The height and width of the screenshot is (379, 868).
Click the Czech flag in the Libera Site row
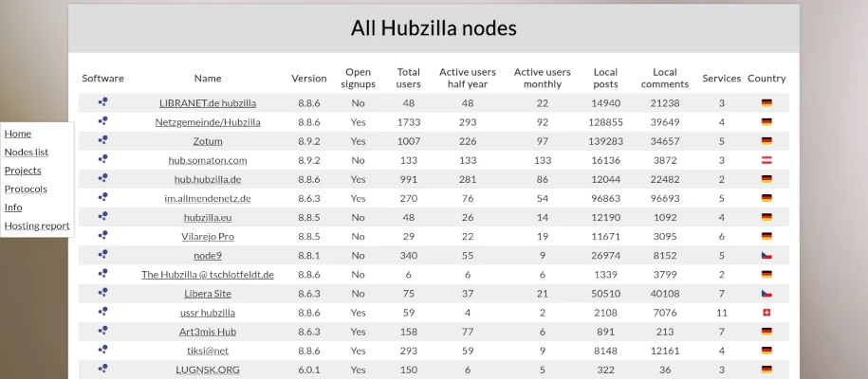[766, 293]
